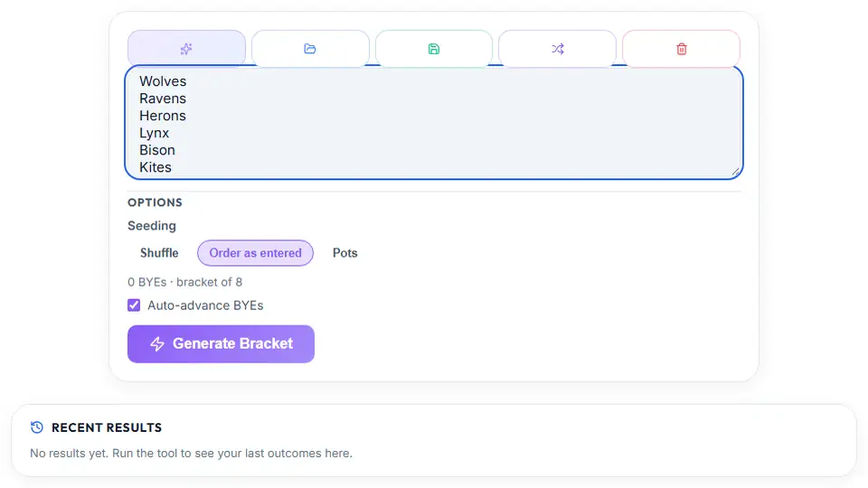Screen dimensions: 868x488
Task: Click the text area resize handle corner
Action: 736,172
